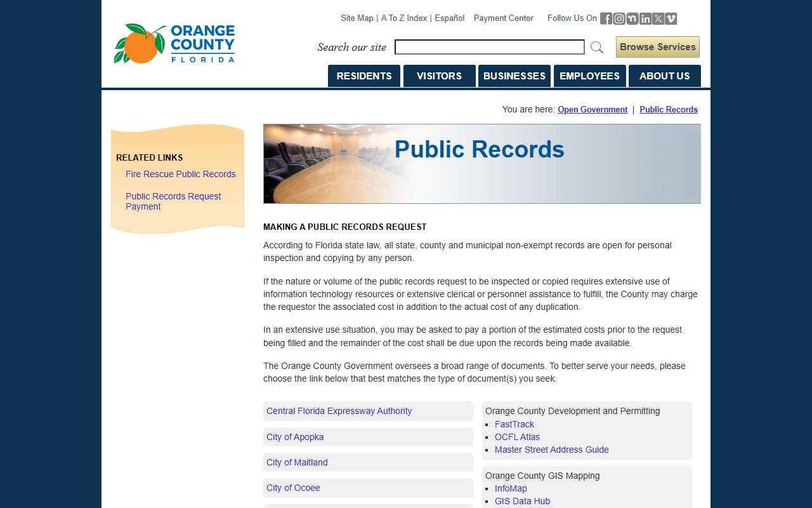Image resolution: width=812 pixels, height=508 pixels.
Task: Open the City of Apopka link
Action: click(x=295, y=437)
